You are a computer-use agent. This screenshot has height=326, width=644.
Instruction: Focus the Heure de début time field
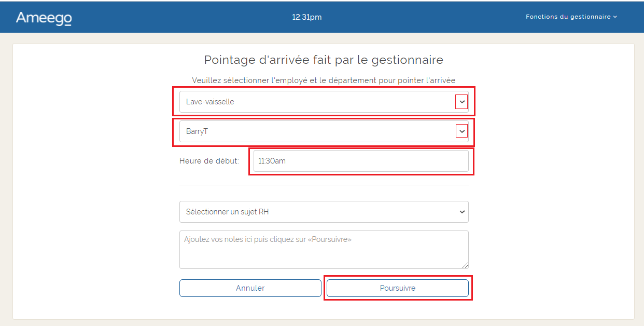(x=360, y=161)
